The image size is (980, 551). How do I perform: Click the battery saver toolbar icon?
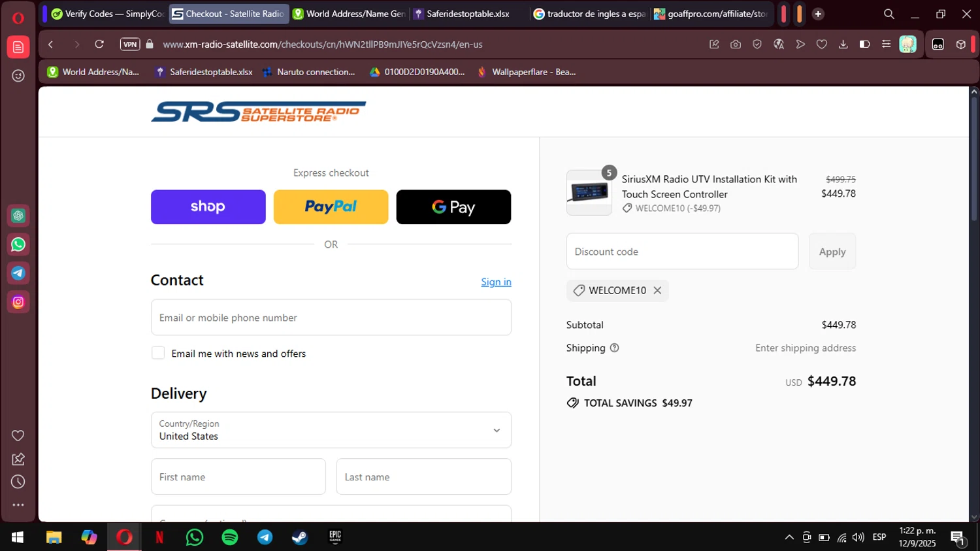click(864, 44)
